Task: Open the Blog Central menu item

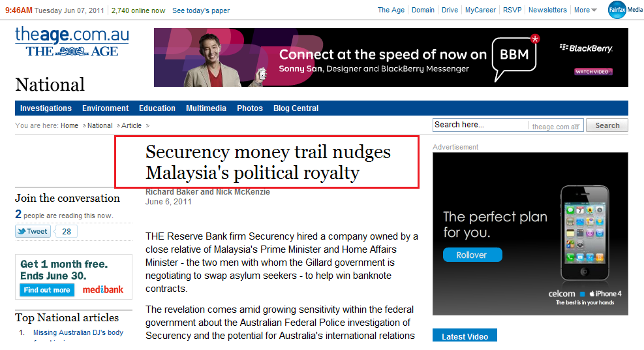Action: 296,108
